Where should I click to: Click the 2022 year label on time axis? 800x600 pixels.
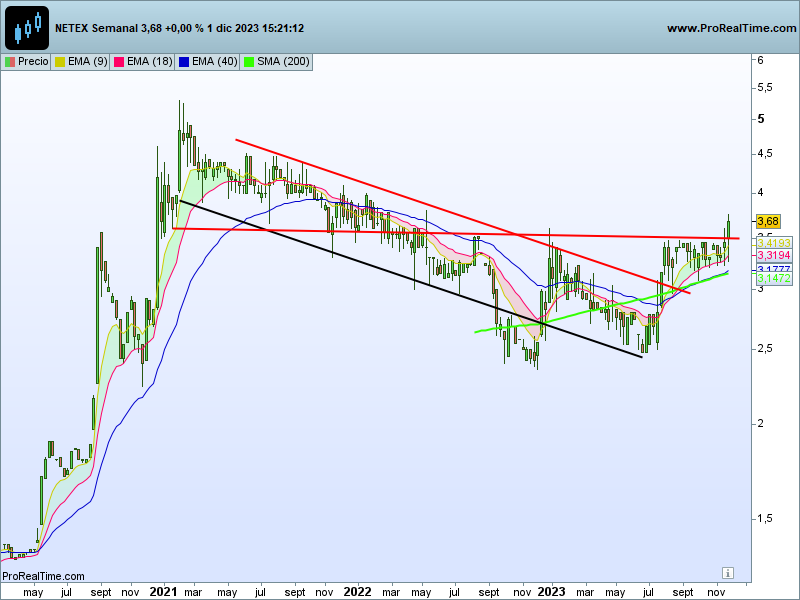tap(357, 592)
